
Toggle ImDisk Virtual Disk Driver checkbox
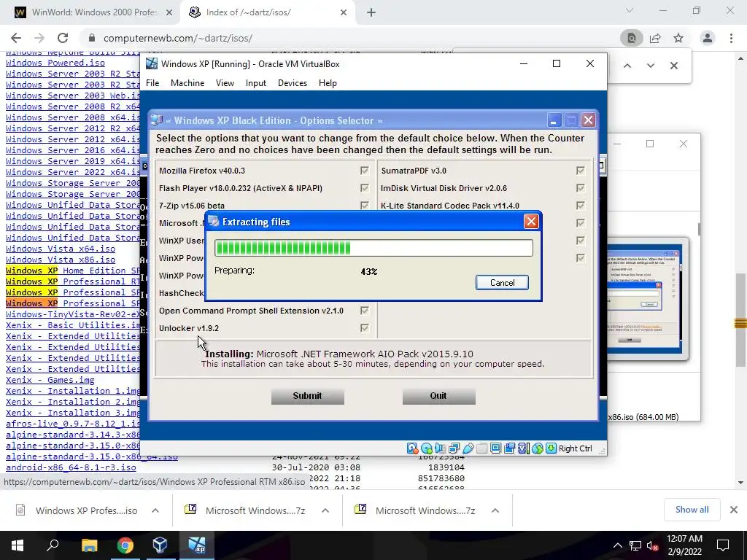point(580,188)
